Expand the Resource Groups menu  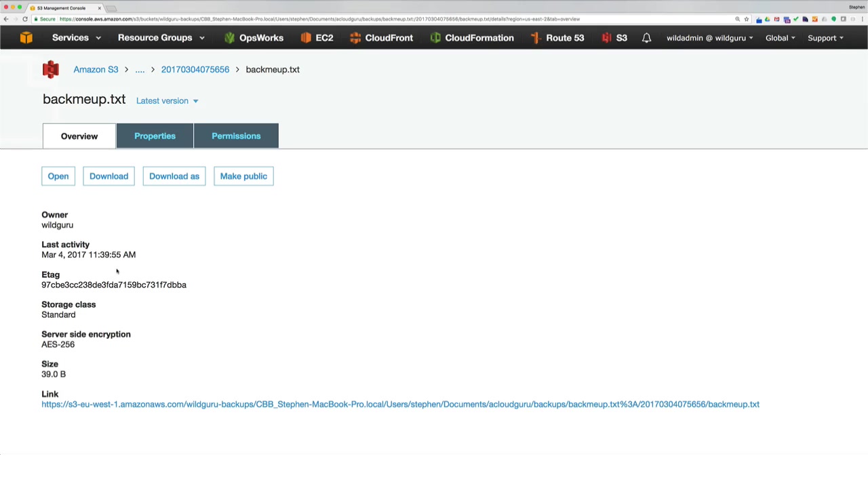[x=161, y=38]
